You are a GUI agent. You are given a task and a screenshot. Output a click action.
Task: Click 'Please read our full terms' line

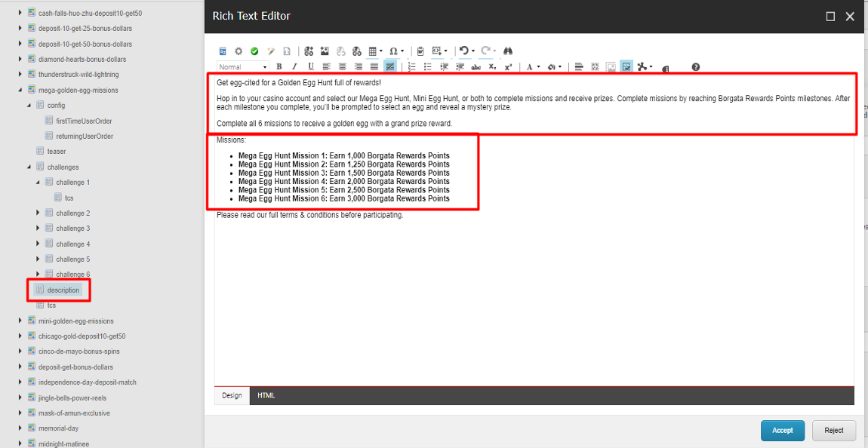click(310, 215)
